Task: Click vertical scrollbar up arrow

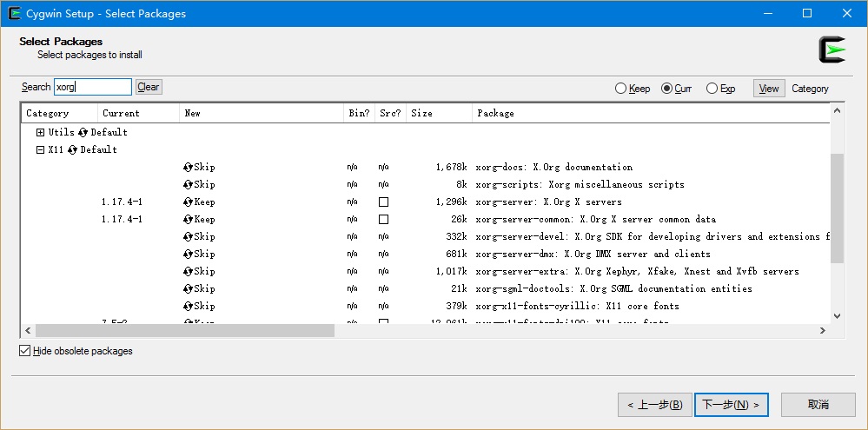Action: tap(837, 110)
